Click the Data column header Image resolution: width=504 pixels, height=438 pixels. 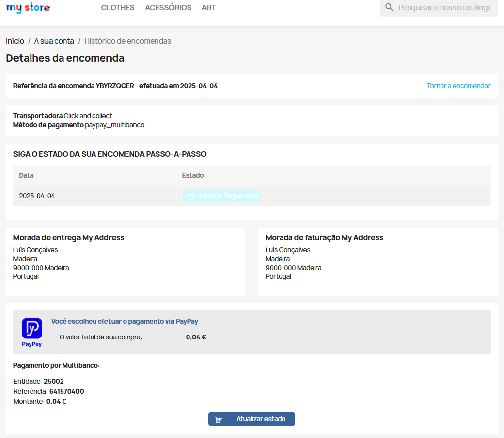26,175
